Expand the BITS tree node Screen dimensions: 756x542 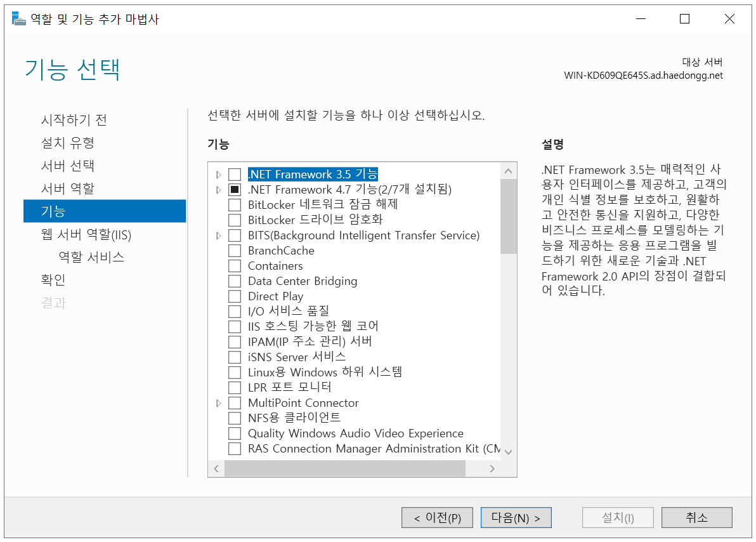(x=218, y=235)
